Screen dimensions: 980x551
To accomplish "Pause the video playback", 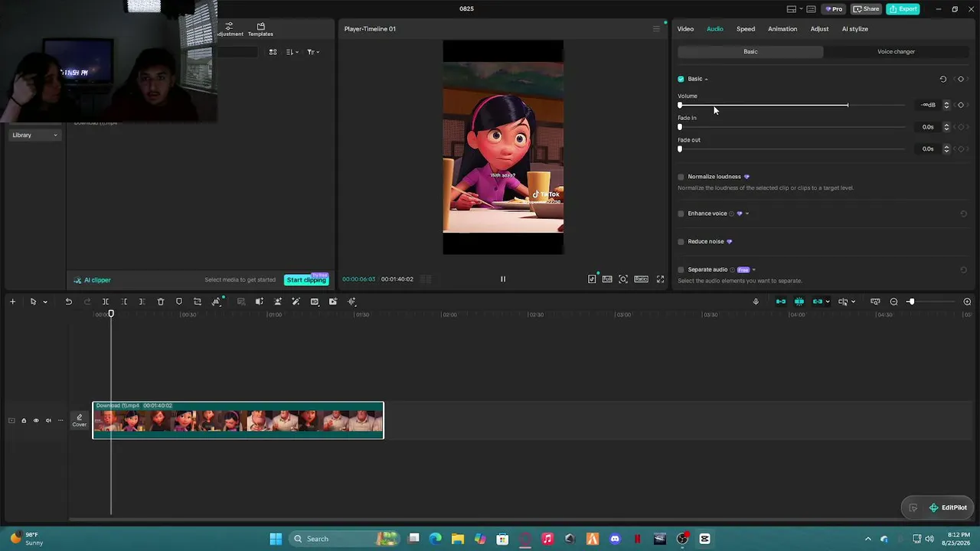I will point(503,279).
